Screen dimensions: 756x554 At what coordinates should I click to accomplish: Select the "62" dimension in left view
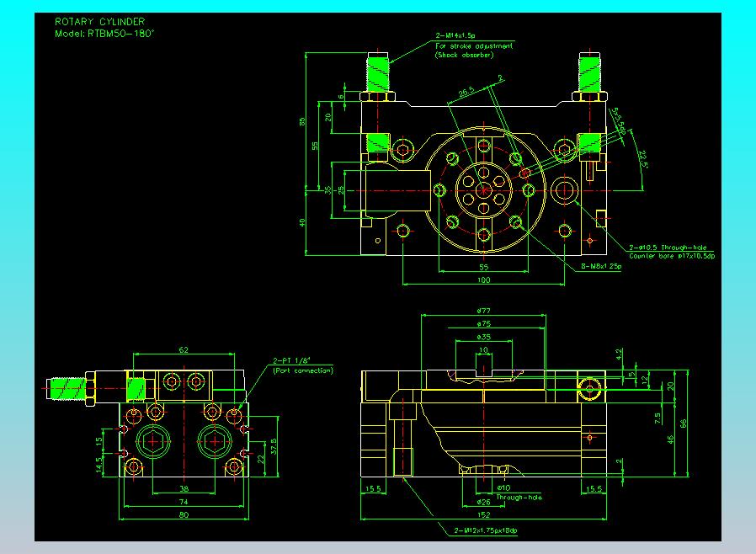click(x=184, y=349)
